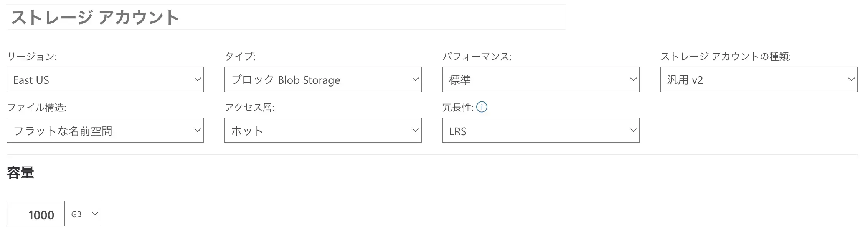The width and height of the screenshot is (868, 239).
Task: Click the capacity input field showing 1000
Action: (x=36, y=214)
